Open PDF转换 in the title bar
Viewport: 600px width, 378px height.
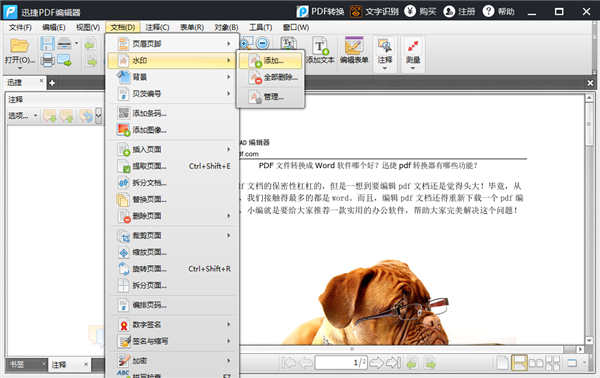tap(321, 11)
